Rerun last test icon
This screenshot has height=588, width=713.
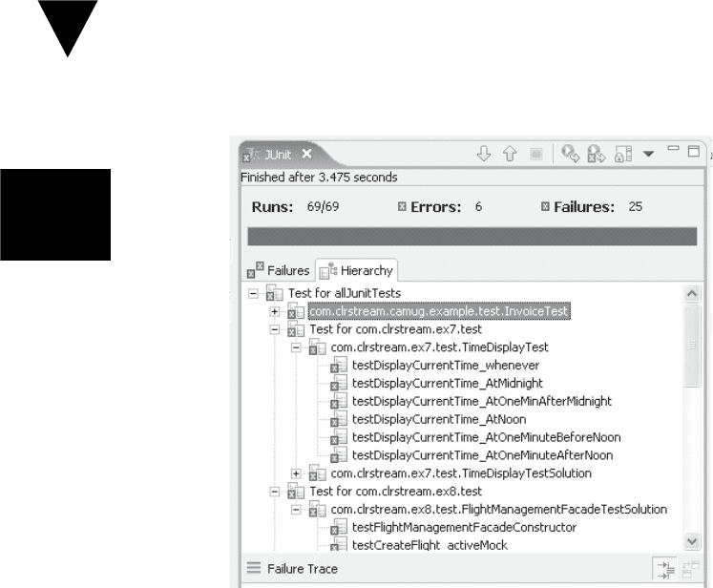tap(570, 154)
